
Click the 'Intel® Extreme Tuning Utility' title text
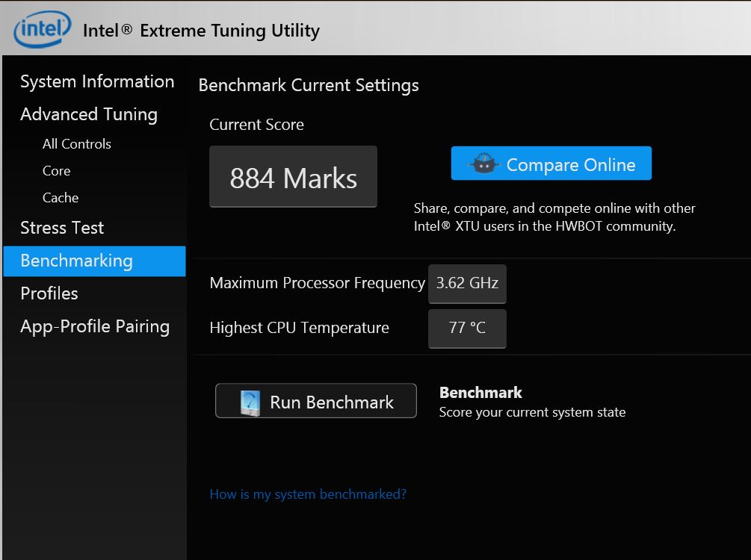[x=201, y=31]
